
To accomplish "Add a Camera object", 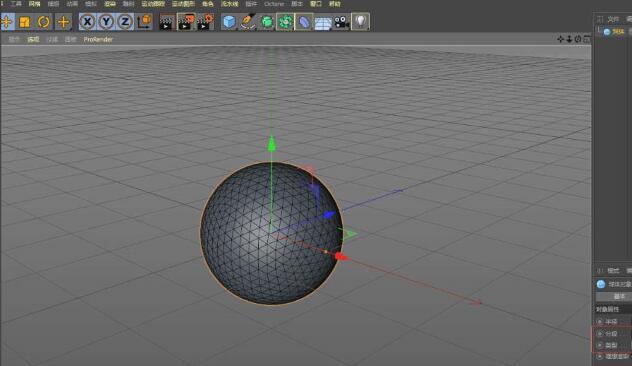I will point(341,22).
